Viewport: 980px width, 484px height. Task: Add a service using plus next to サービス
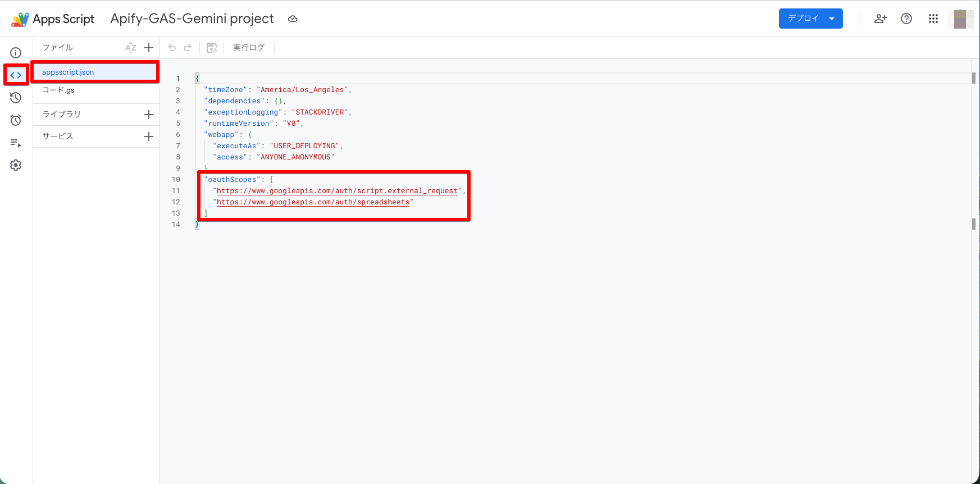click(x=149, y=136)
